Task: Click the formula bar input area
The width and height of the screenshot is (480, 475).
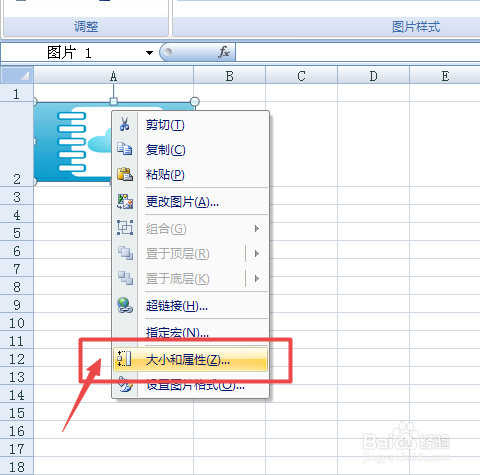Action: tap(358, 53)
